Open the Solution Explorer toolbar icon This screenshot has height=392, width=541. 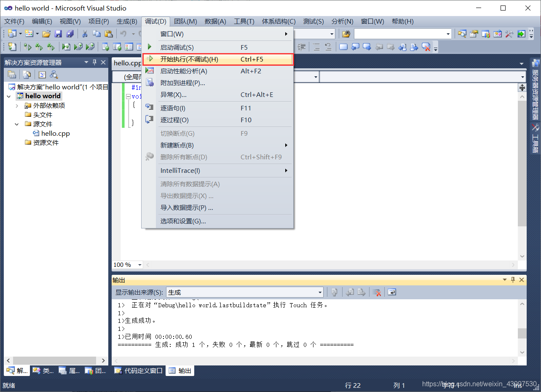(462, 34)
